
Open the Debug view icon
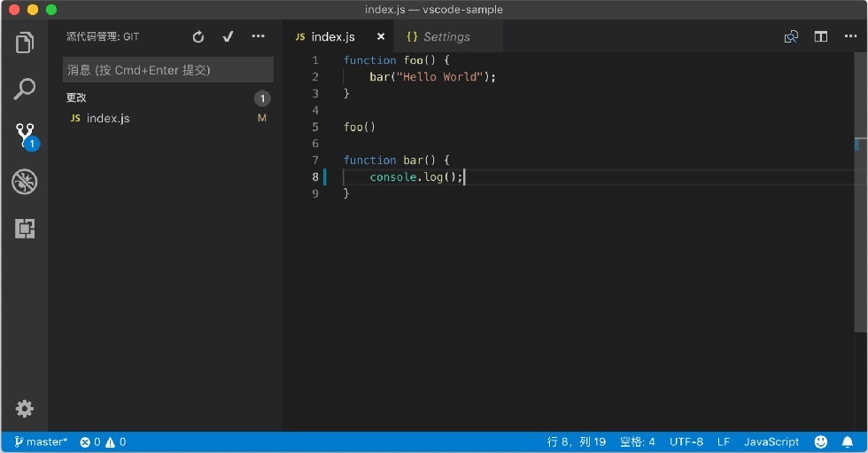[25, 182]
